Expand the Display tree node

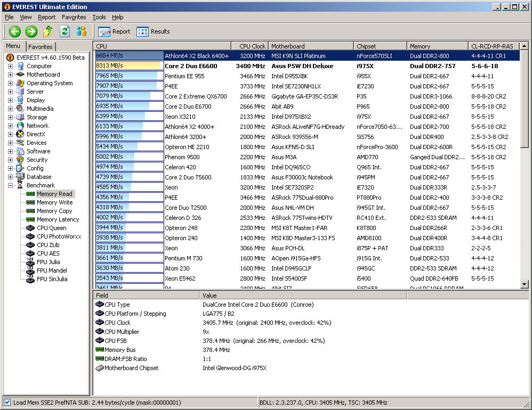pos(10,100)
